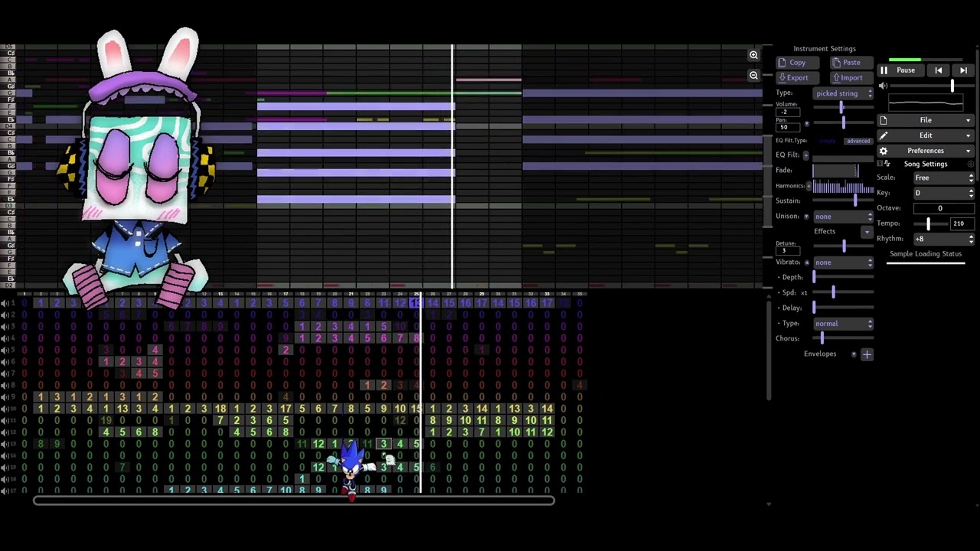Screen dimensions: 980x551
Task: Click the EQ Filt plus button
Action: (805, 155)
